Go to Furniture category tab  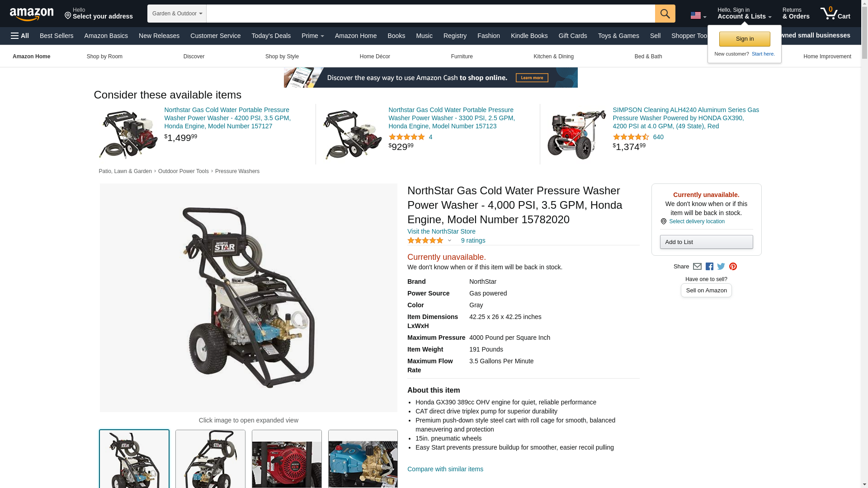click(462, 56)
